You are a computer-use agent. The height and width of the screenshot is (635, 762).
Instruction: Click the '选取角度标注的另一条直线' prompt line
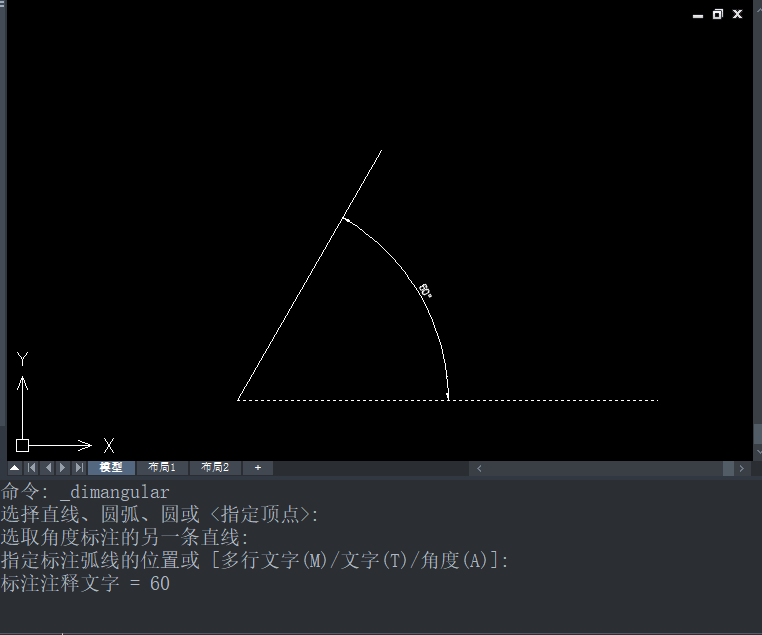125,537
